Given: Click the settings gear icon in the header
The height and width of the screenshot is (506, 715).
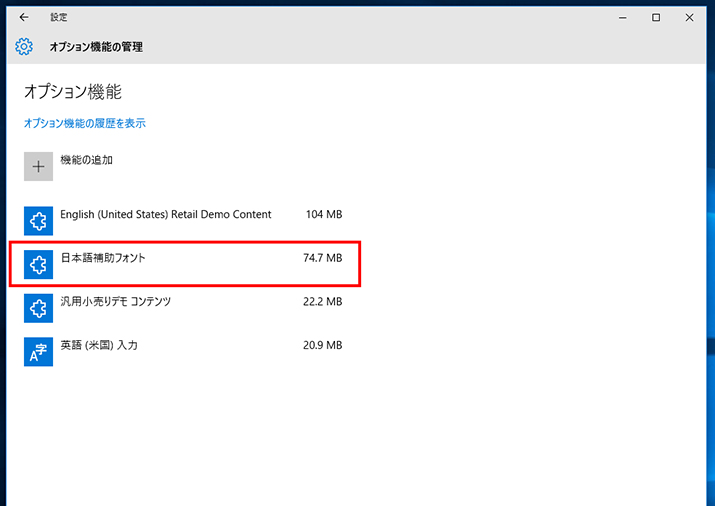Looking at the screenshot, I should point(24,46).
